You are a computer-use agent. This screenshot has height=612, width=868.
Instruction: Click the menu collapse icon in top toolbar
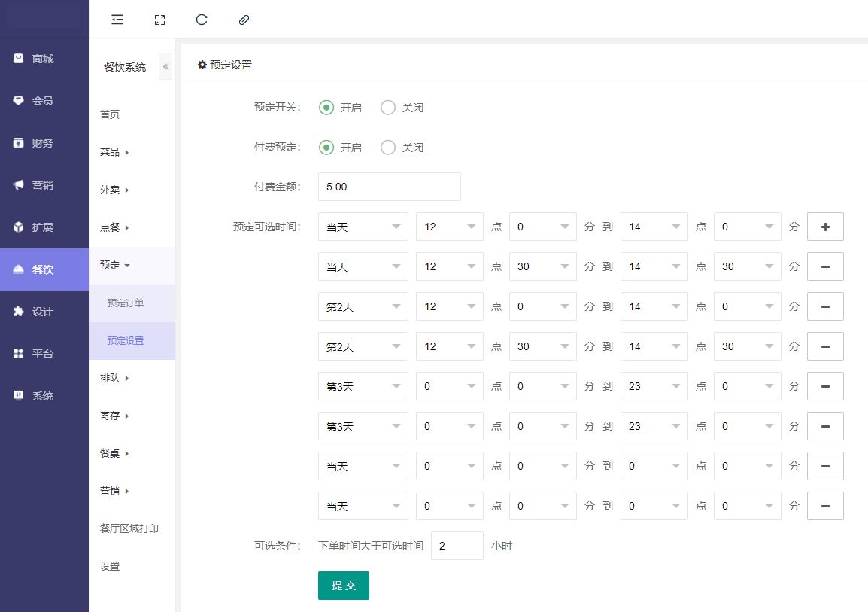[117, 20]
